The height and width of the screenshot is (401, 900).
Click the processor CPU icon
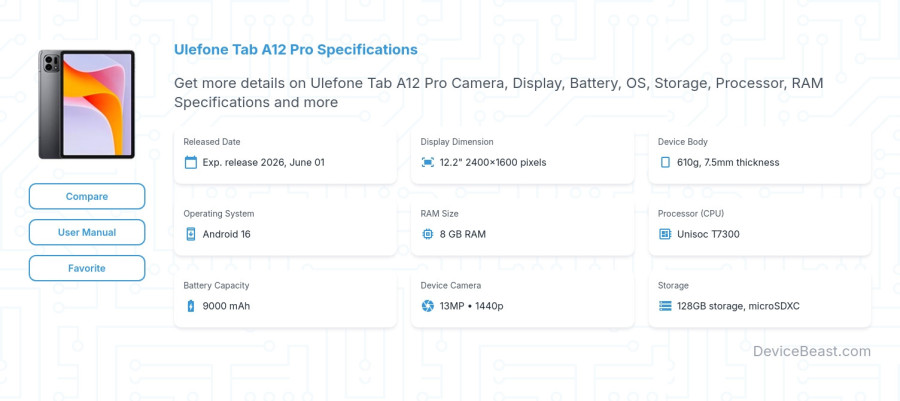click(665, 234)
